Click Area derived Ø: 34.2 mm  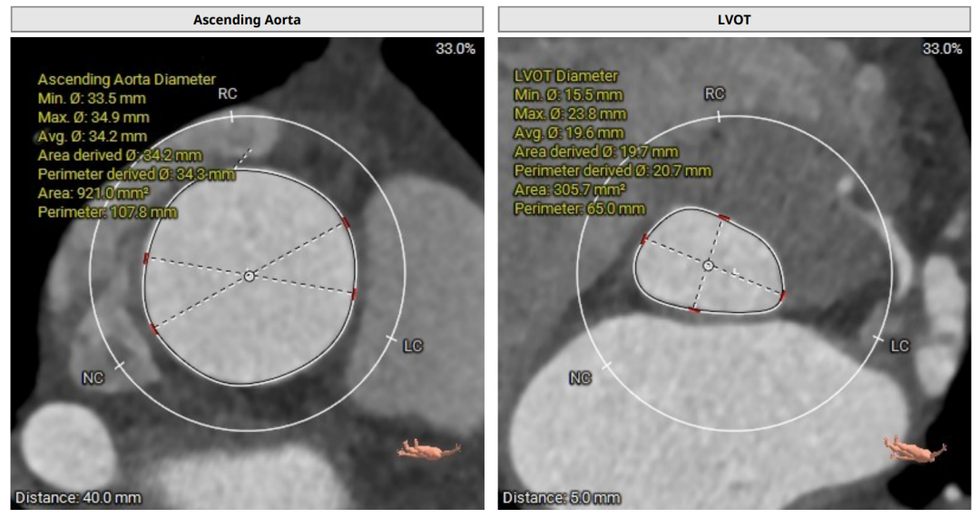[x=120, y=155]
